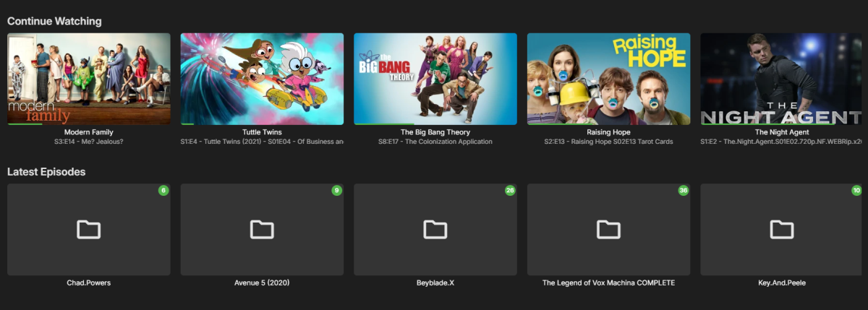The image size is (868, 310).
Task: Click the folder icon for Avenue 5 (2020)
Action: click(262, 230)
